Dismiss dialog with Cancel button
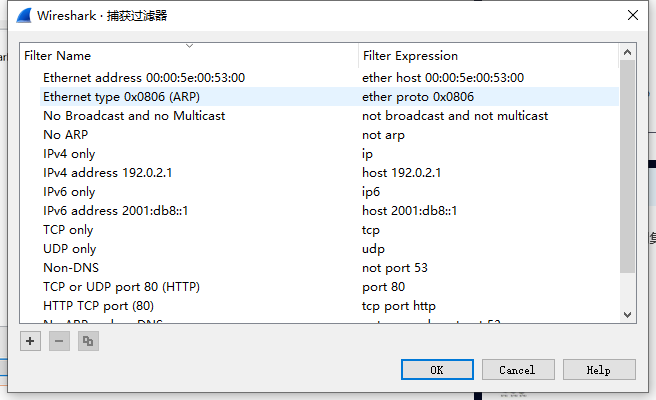The width and height of the screenshot is (656, 400). click(x=518, y=370)
